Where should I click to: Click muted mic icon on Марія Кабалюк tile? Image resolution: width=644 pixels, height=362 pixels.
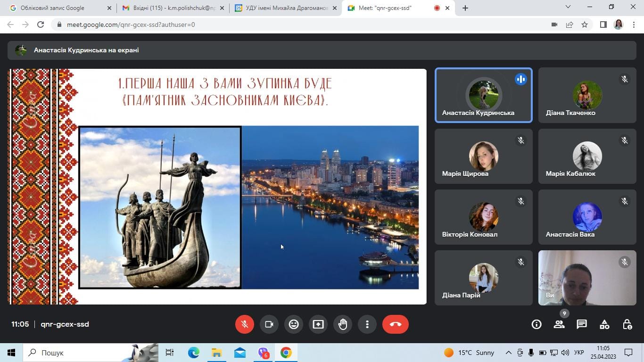point(625,140)
